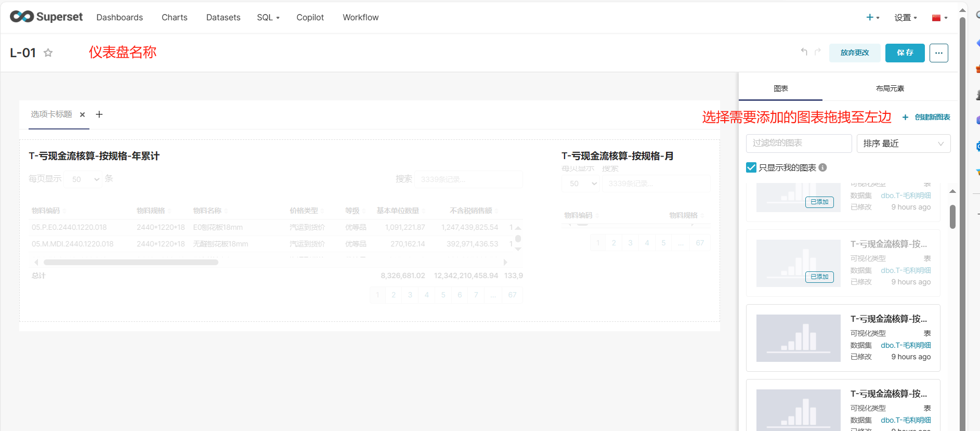Image resolution: width=980 pixels, height=431 pixels.
Task: Go to Dashboards menu
Action: click(120, 17)
